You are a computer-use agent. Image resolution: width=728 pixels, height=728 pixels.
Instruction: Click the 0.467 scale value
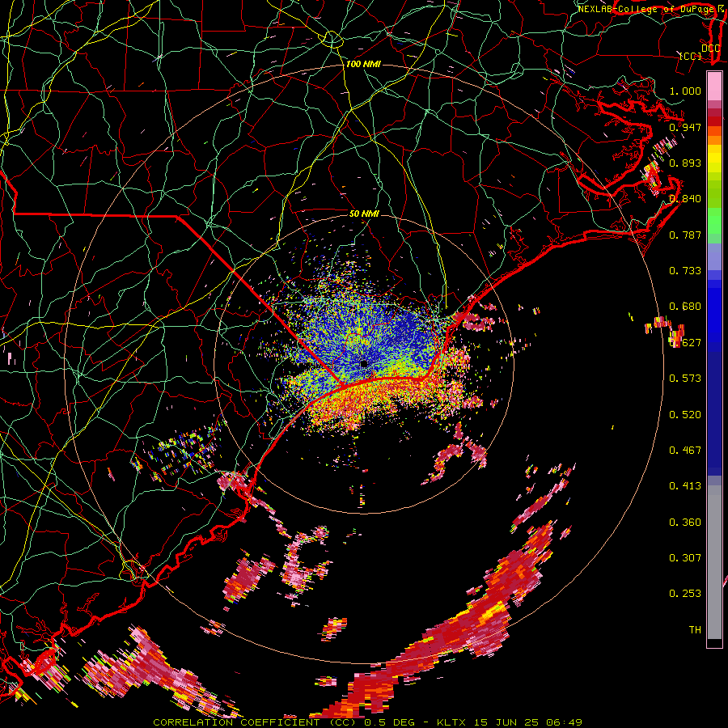pos(685,451)
